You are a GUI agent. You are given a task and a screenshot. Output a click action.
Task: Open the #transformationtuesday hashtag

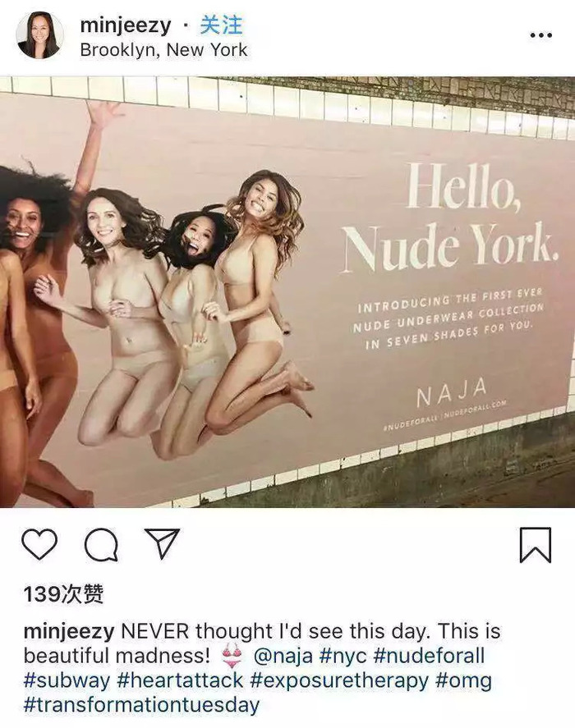click(x=141, y=705)
